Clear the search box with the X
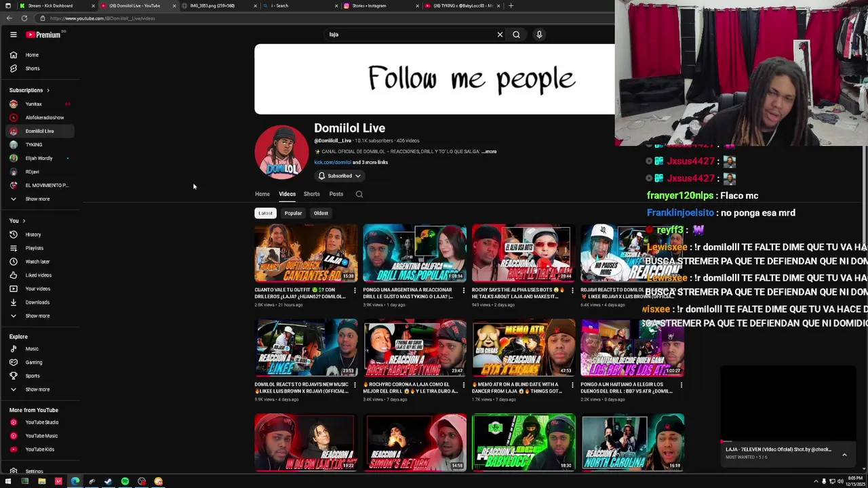Viewport: 868px width, 488px height. 500,35
